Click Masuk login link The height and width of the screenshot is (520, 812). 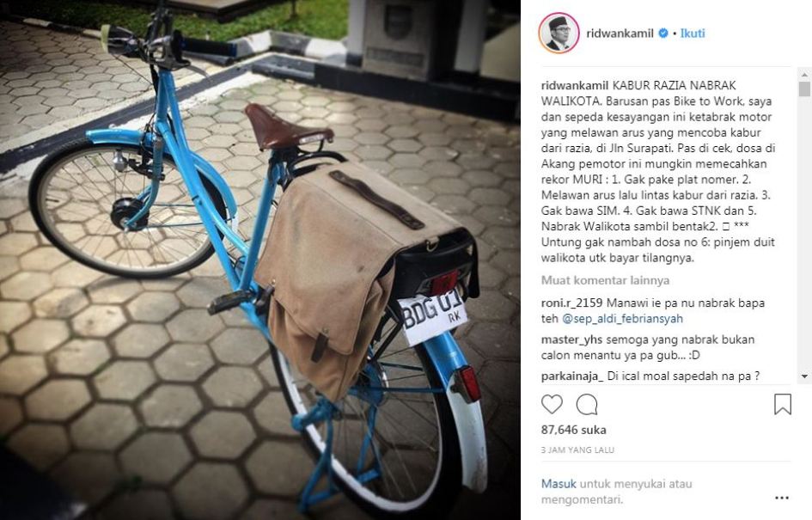pos(559,484)
